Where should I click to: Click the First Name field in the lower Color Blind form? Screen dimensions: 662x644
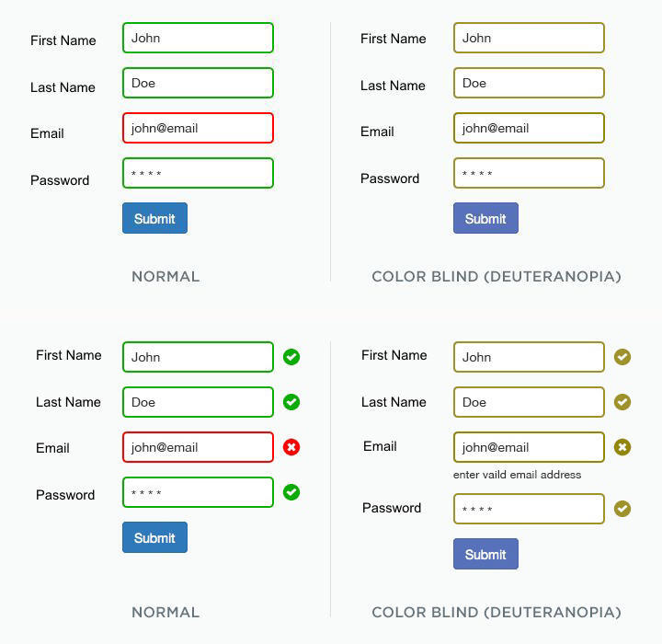529,357
